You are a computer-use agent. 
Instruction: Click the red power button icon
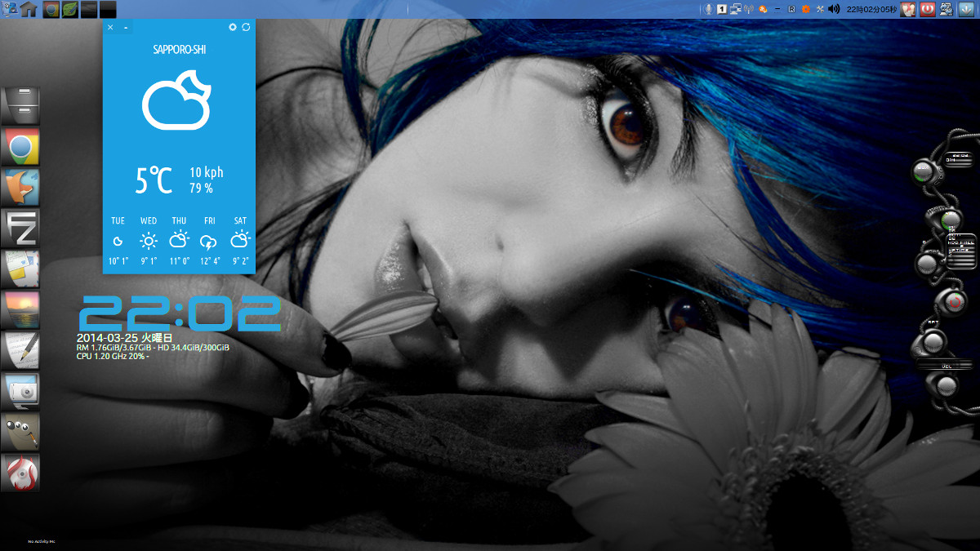[927, 9]
